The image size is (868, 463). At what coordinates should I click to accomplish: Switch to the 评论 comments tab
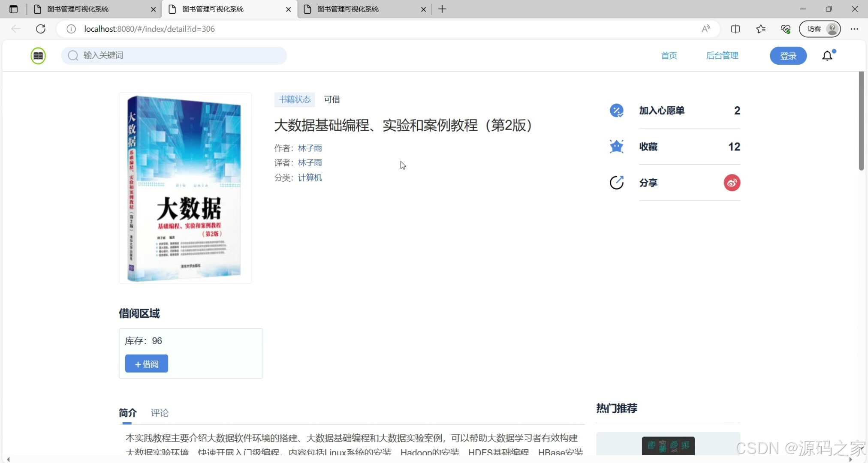(160, 412)
